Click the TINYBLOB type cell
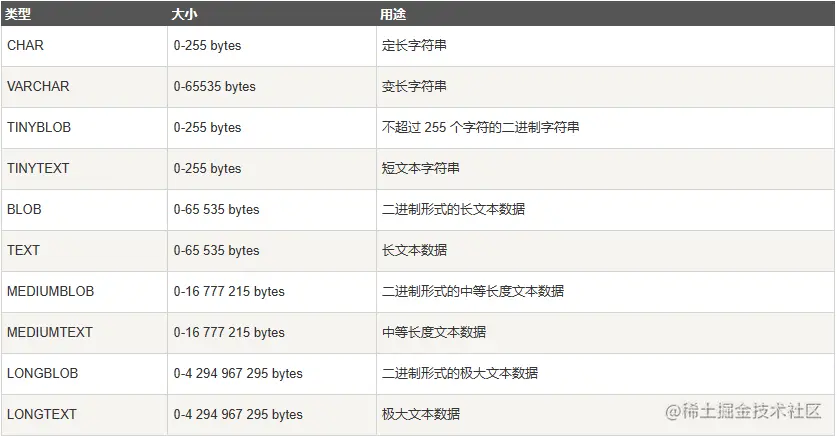This screenshot has width=837, height=436. 39,128
